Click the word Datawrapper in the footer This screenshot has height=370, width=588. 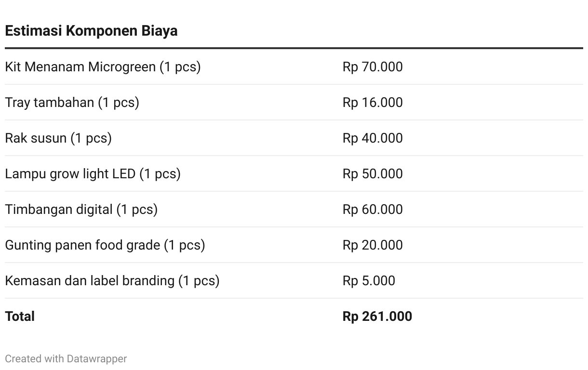pyautogui.click(x=97, y=358)
